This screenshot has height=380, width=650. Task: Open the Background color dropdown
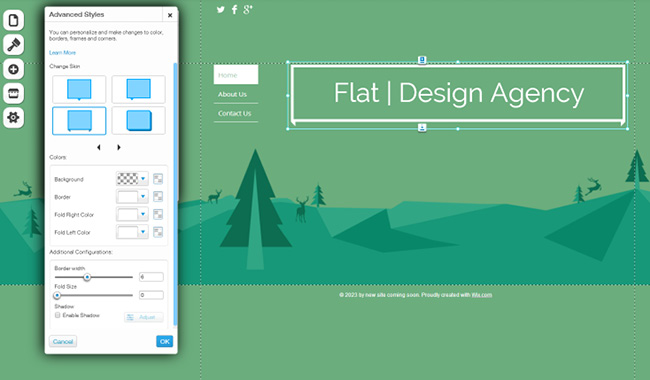click(x=132, y=179)
